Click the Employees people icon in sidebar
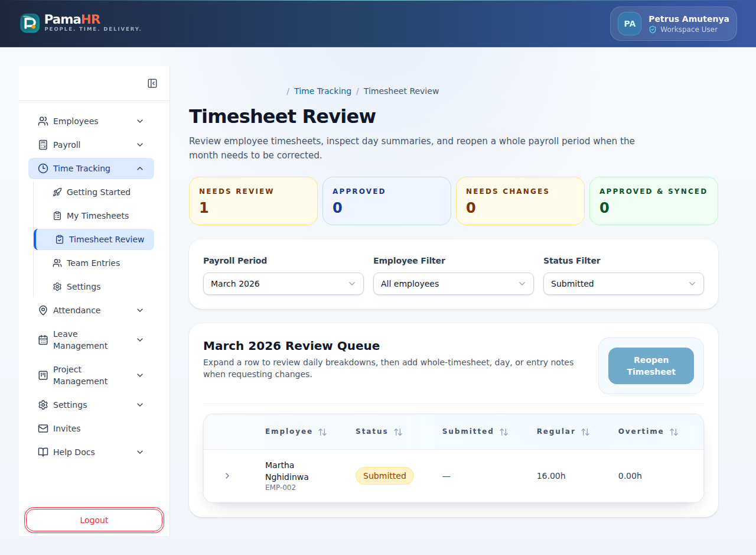Viewport: 756px width, 555px height. (43, 121)
